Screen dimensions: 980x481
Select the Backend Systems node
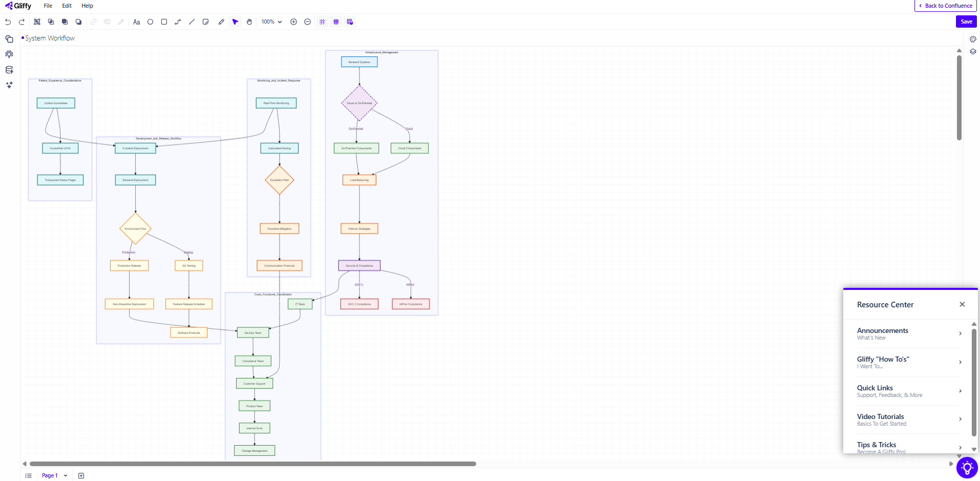point(359,62)
